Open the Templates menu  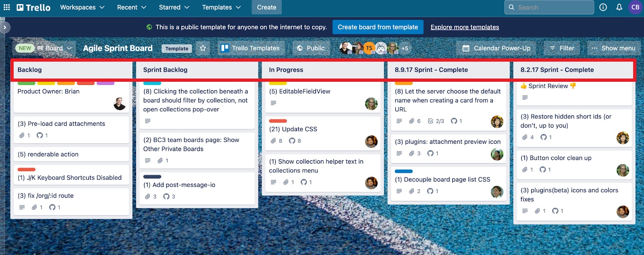pyautogui.click(x=221, y=7)
